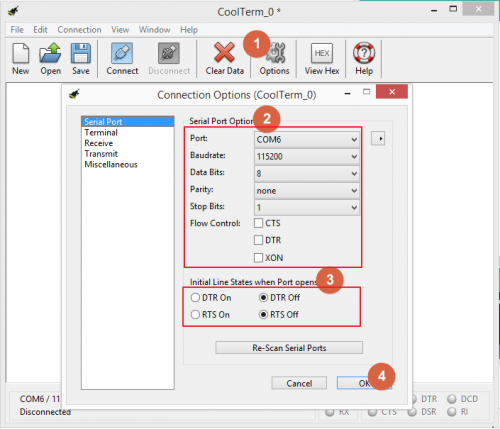Viewport: 500px width, 429px height.
Task: Toggle the View Hex icon
Action: coord(322,53)
